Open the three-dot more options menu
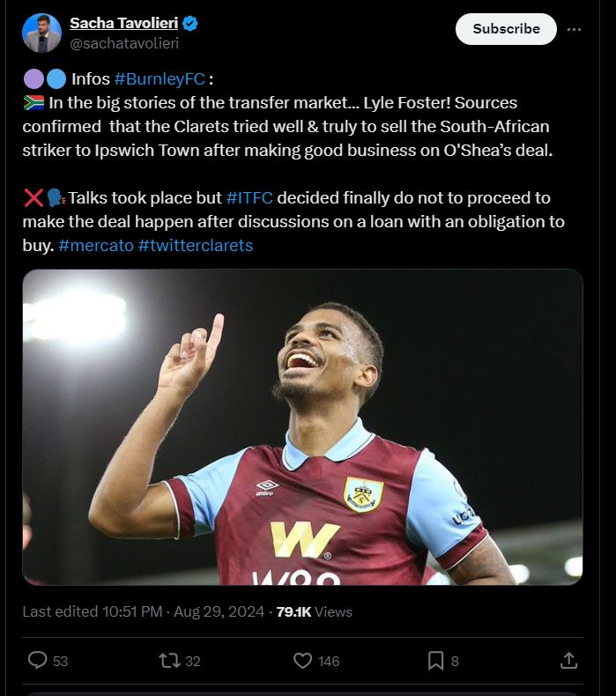 click(x=574, y=29)
